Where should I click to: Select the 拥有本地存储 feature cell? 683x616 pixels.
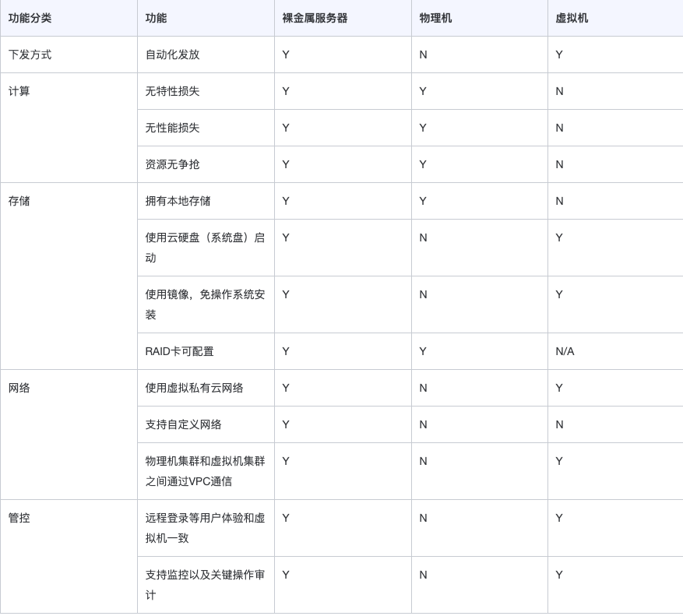point(178,201)
